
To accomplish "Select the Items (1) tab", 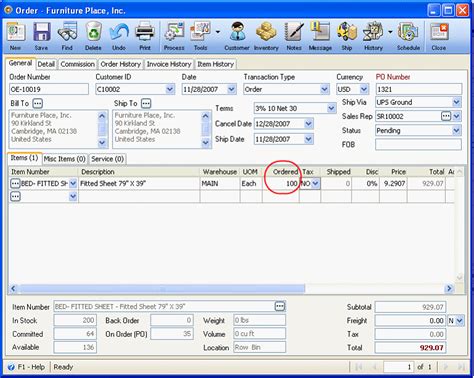I will 24,158.
